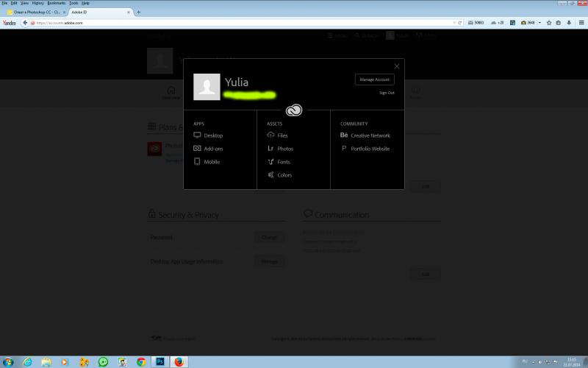Open the downloads arrow icon

[x=569, y=23]
